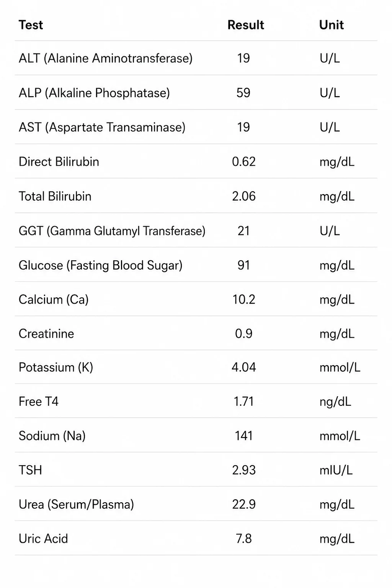Click the Calcium (Ca) result 10.2
392x588 pixels.
click(x=244, y=299)
